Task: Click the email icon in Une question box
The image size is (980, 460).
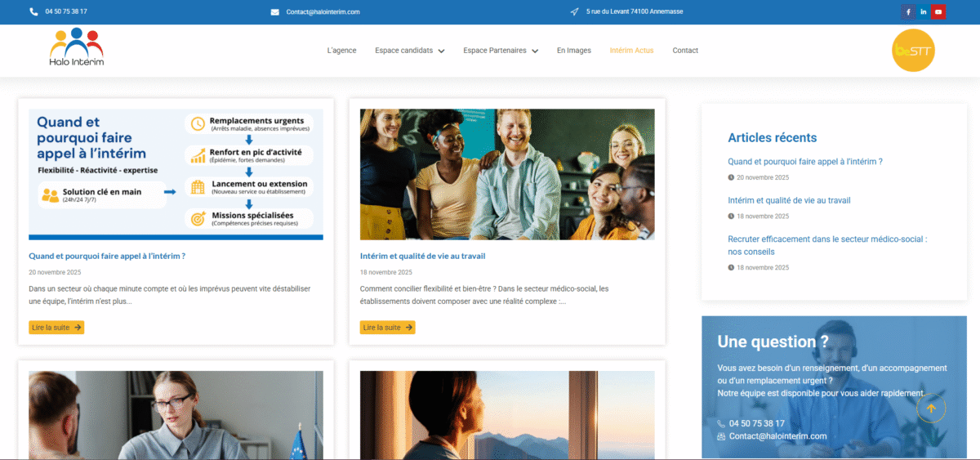Action: [721, 436]
